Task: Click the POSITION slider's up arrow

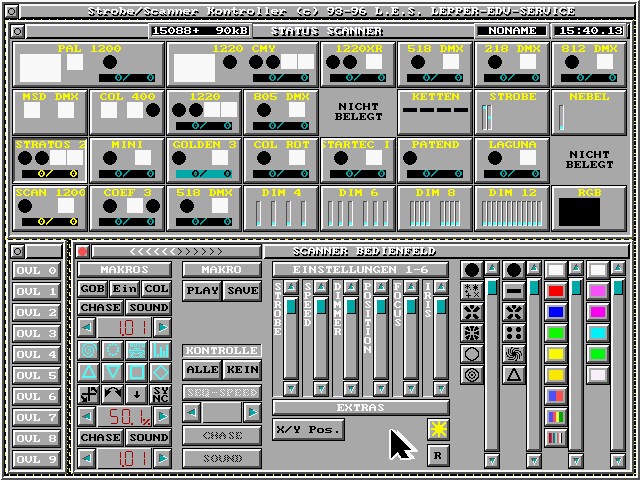Action: pos(381,287)
